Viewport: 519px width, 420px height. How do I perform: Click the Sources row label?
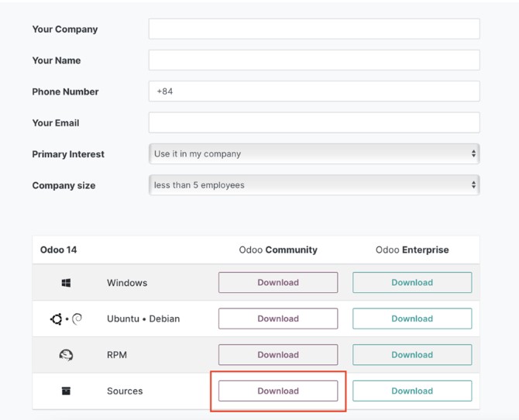coord(125,391)
